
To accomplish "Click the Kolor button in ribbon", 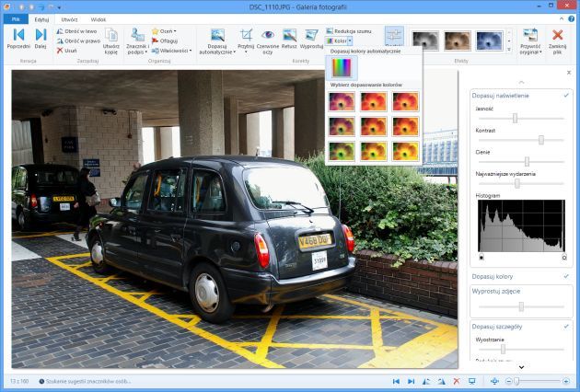I will pos(337,41).
